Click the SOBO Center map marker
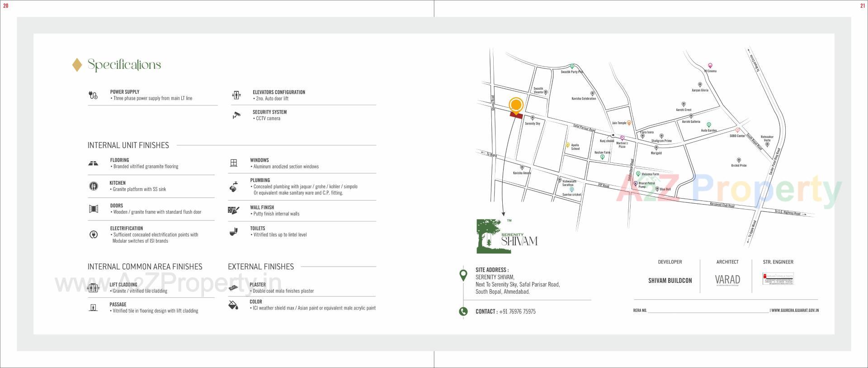Screen dimensions: 868x368 [x=737, y=130]
